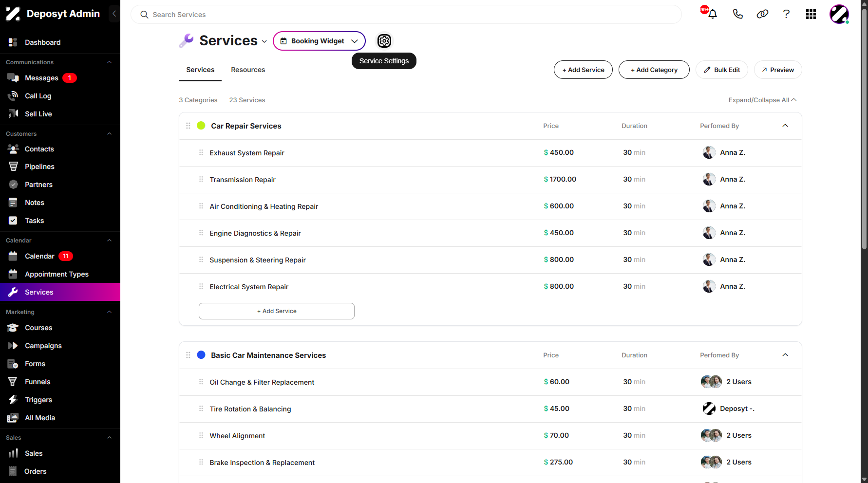Screen dimensions: 868x483
Task: Click the top + Add Service button
Action: point(583,70)
